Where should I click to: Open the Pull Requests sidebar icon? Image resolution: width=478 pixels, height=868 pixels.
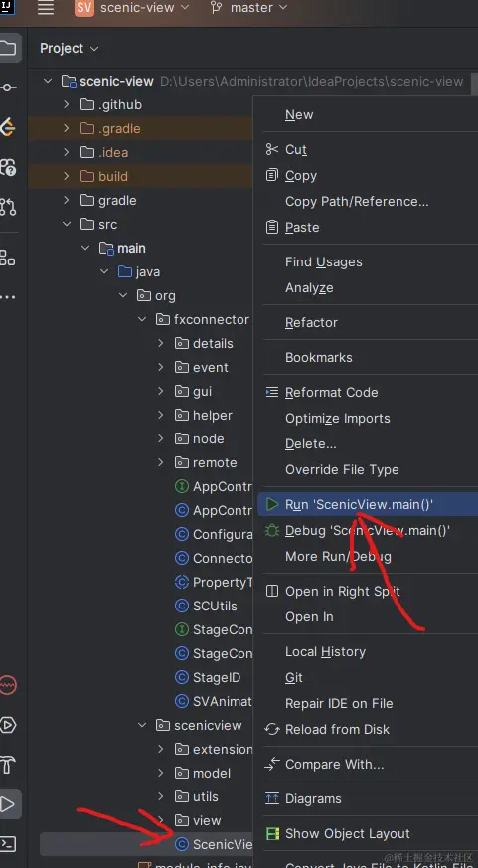(x=8, y=206)
